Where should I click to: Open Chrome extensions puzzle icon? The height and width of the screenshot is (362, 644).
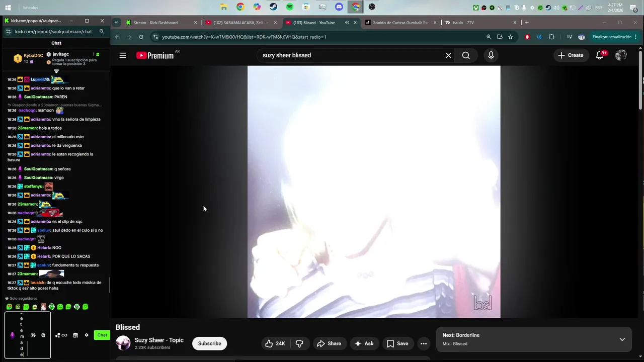coord(551,37)
